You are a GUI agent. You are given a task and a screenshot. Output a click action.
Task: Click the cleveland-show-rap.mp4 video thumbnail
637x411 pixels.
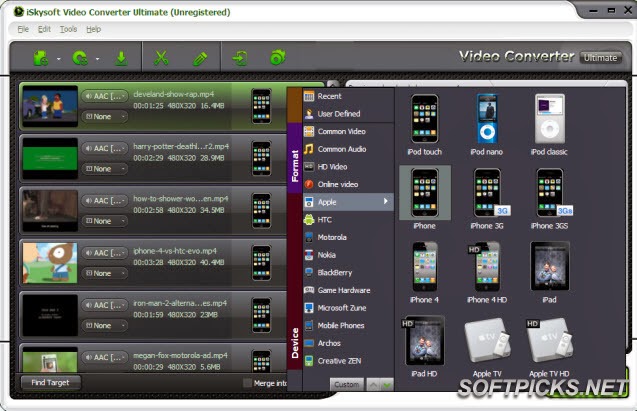point(50,106)
